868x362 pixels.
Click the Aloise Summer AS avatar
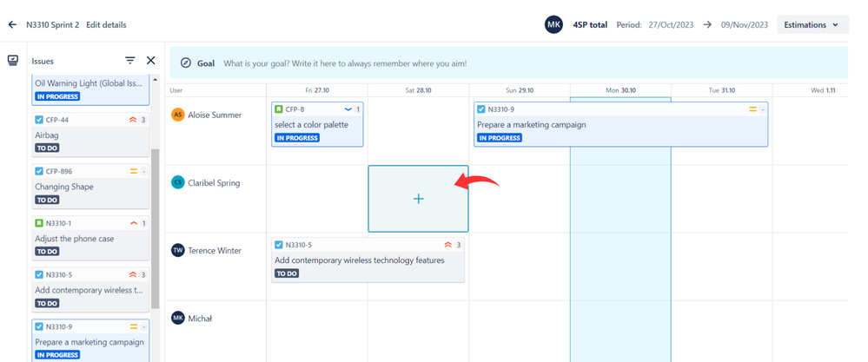(178, 115)
